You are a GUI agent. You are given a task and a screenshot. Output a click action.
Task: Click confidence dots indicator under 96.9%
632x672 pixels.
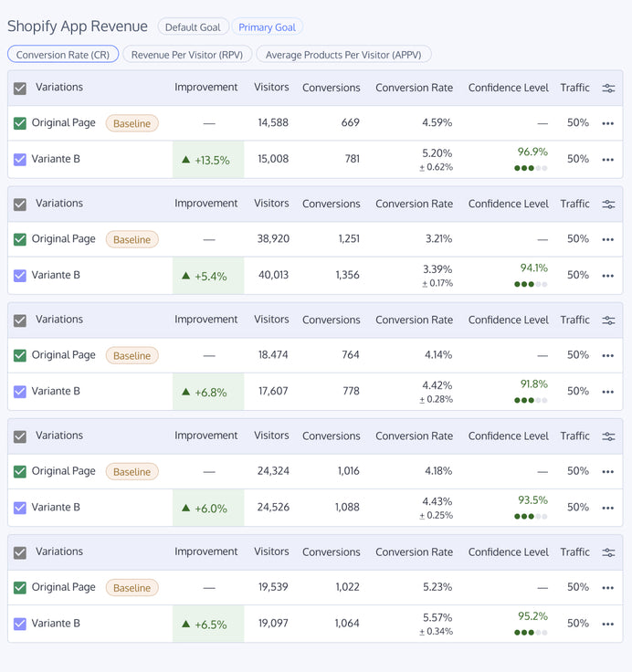click(531, 168)
